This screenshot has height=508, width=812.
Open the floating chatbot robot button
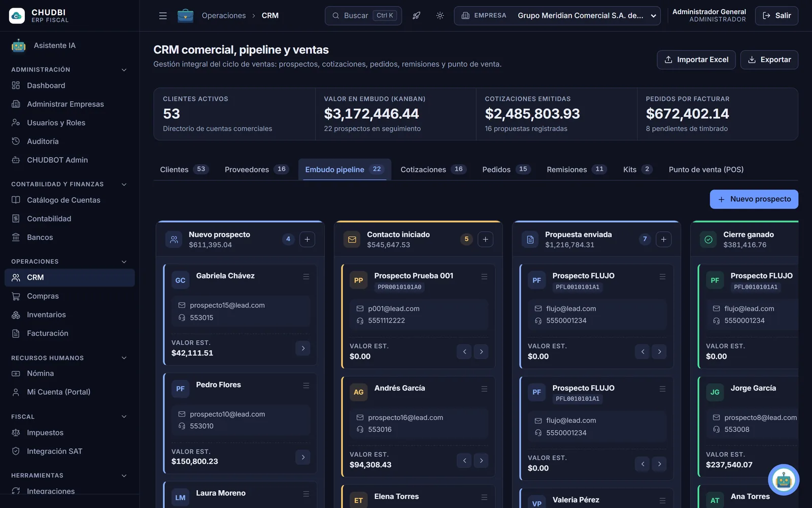(784, 480)
